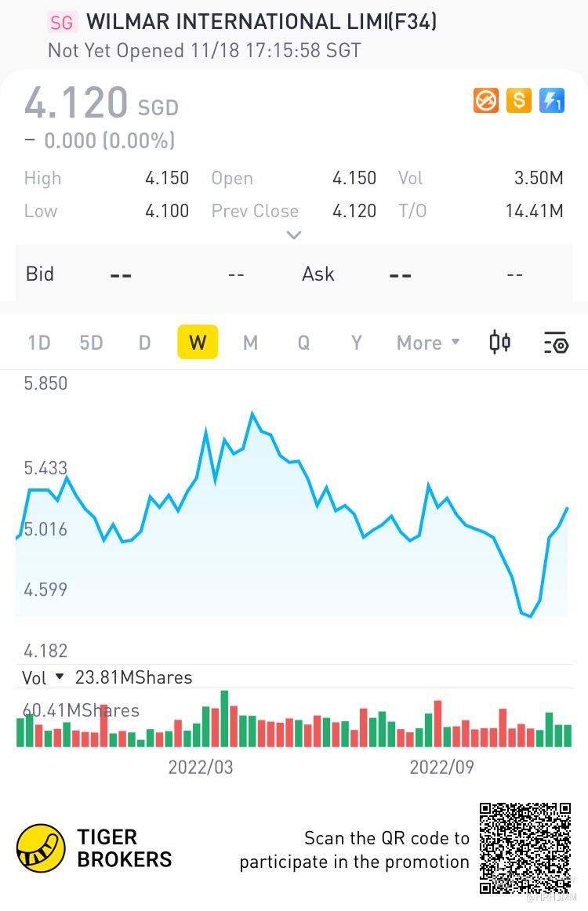The image size is (588, 911).
Task: Switch chart to the 1D period
Action: click(39, 343)
